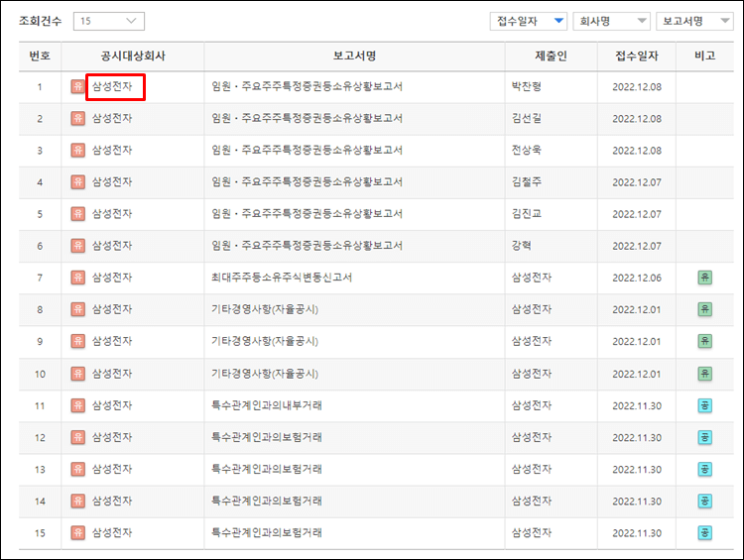Click the red 유 icon in row 7

pos(77,277)
